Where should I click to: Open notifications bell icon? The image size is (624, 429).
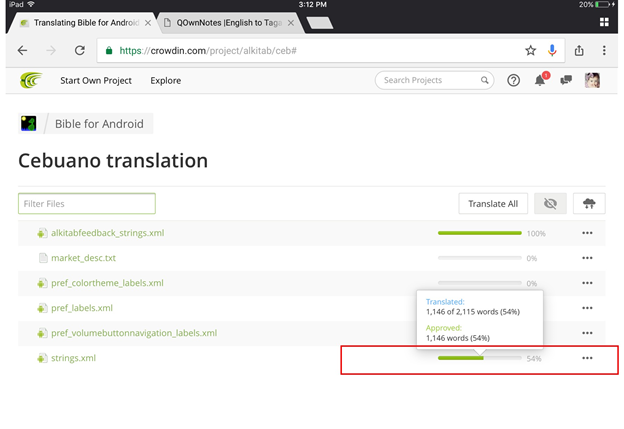click(x=540, y=80)
